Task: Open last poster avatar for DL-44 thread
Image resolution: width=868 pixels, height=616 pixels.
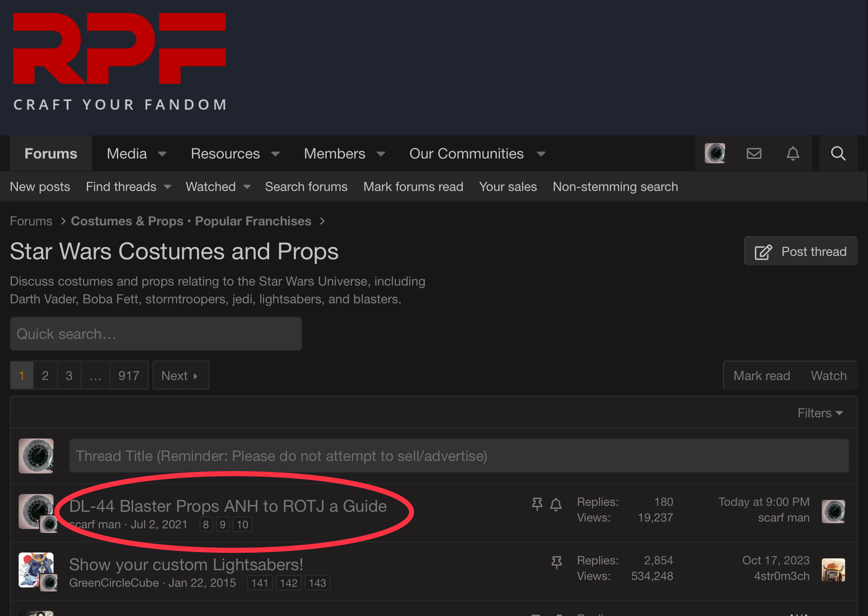Action: pyautogui.click(x=833, y=511)
